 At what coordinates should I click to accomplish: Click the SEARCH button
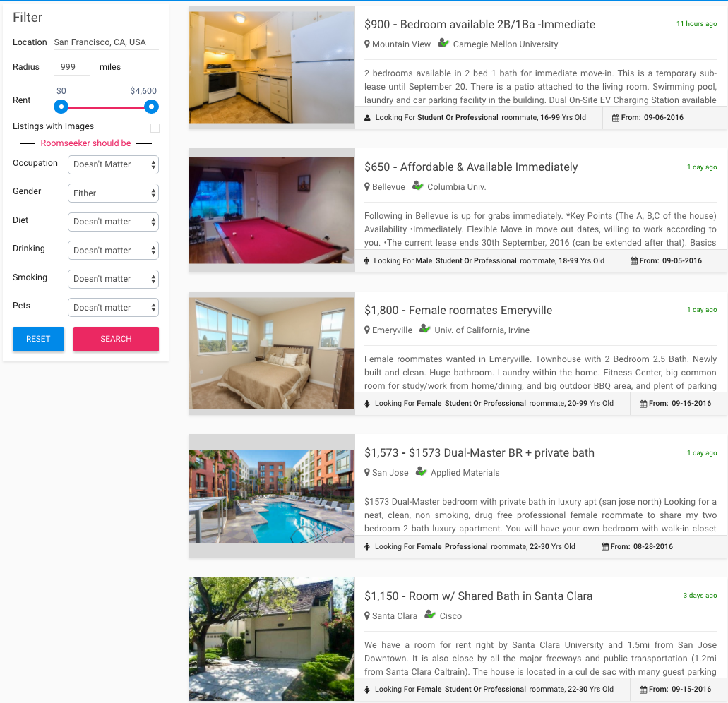pos(116,339)
